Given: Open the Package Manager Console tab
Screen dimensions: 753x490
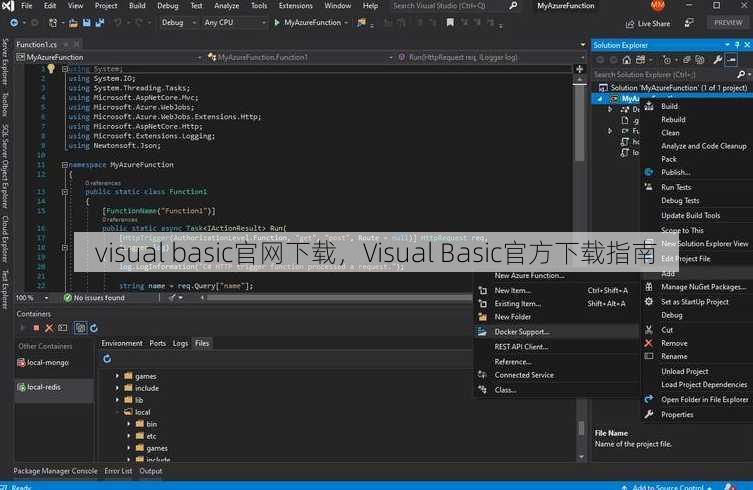Looking at the screenshot, I should (x=55, y=471).
